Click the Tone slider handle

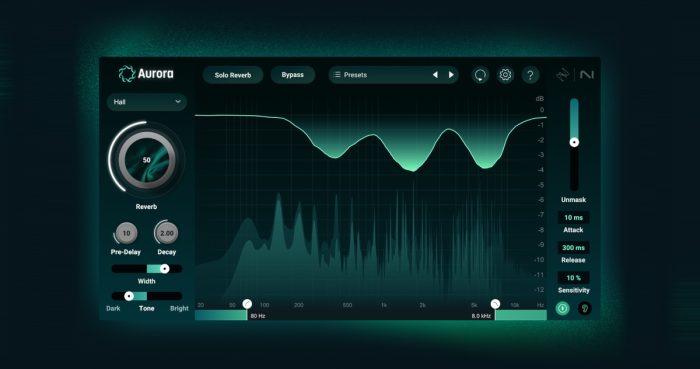[x=129, y=296]
